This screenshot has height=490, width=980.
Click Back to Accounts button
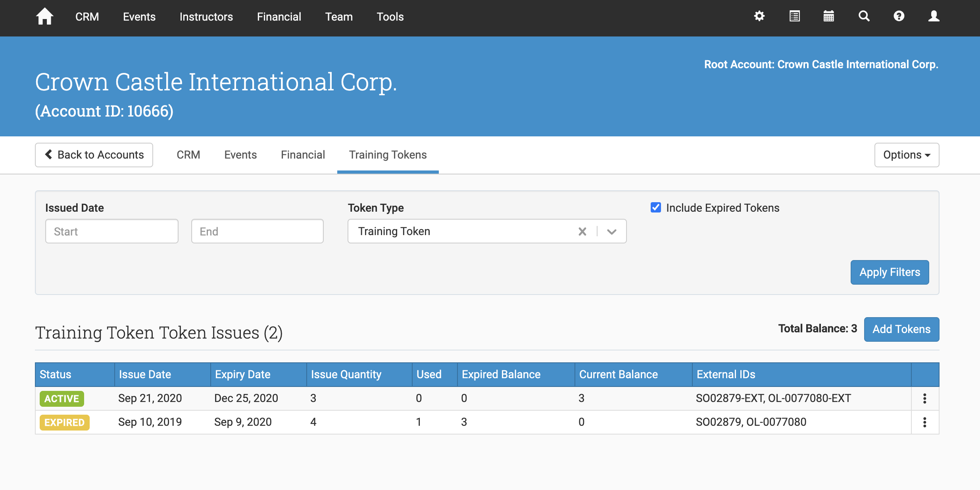(94, 155)
